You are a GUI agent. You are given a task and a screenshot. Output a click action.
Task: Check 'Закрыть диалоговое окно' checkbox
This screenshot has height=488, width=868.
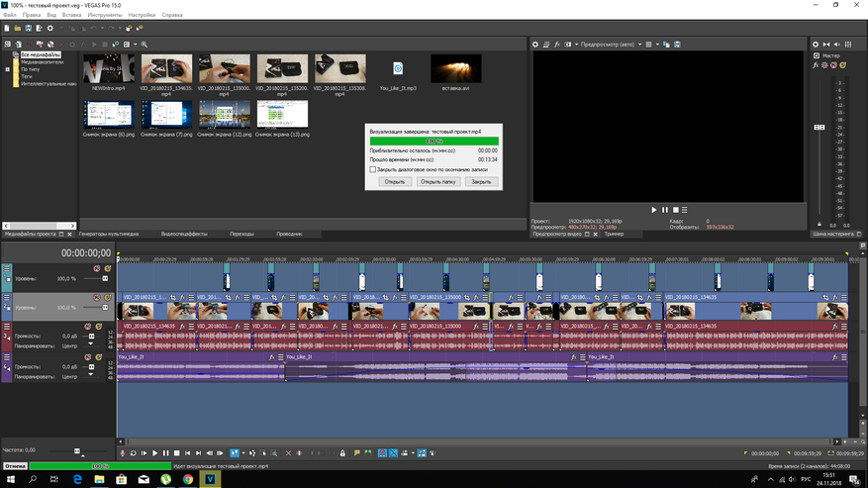(373, 169)
